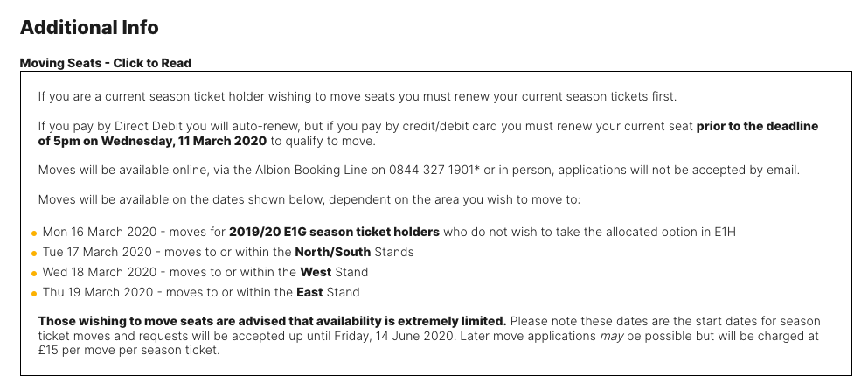Image resolution: width=868 pixels, height=390 pixels.
Task: Click the bold North/South stands text
Action: click(333, 252)
